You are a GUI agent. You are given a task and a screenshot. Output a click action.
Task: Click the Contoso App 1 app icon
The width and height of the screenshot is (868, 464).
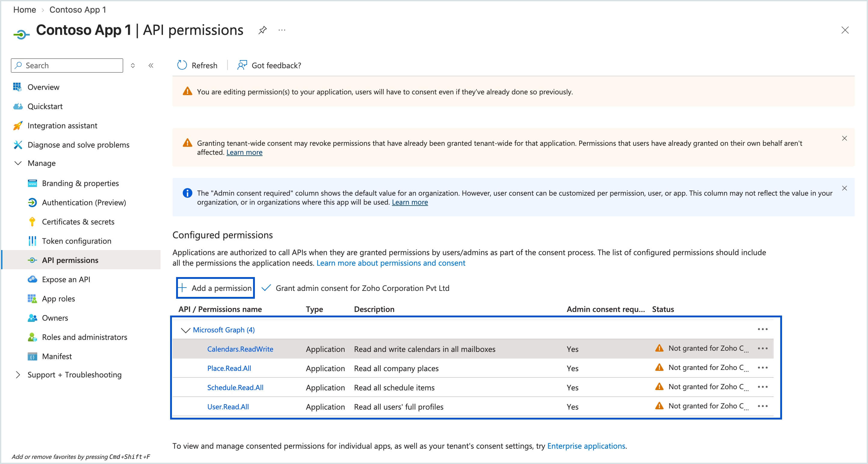coord(21,34)
